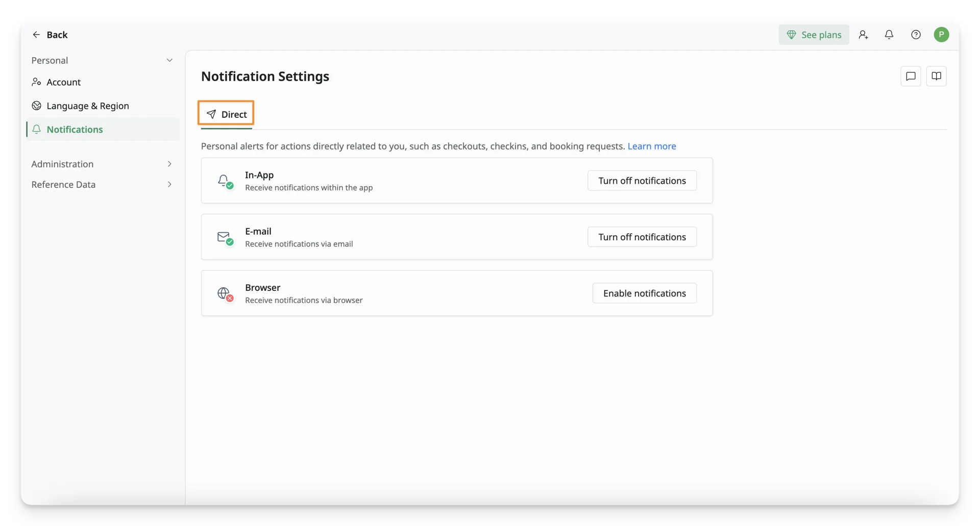Click the E-mail title text
This screenshot has height=526, width=980.
pos(258,231)
